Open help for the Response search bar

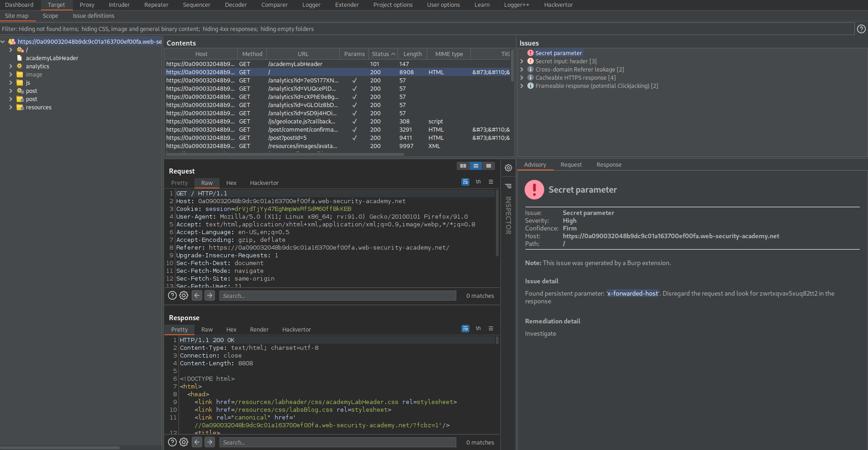tap(172, 442)
